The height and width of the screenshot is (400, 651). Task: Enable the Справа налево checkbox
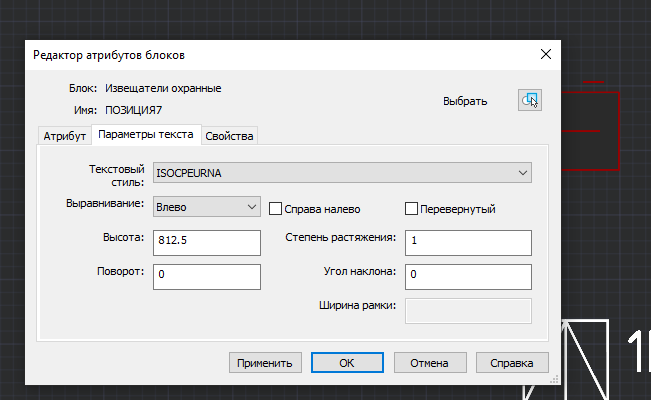coord(275,209)
